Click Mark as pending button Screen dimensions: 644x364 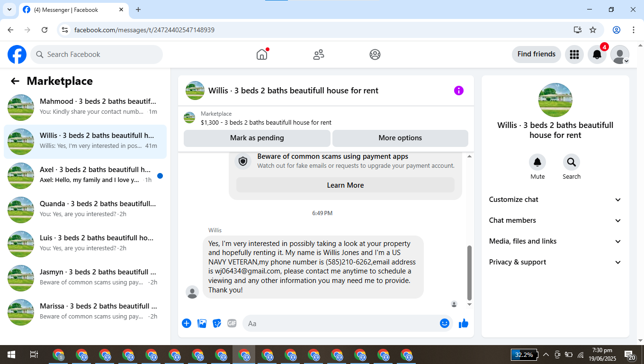point(257,138)
